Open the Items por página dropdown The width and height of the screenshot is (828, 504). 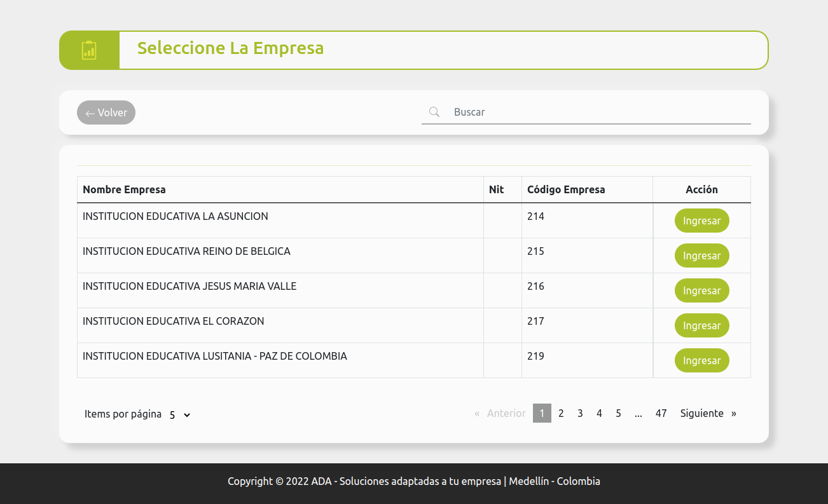180,414
